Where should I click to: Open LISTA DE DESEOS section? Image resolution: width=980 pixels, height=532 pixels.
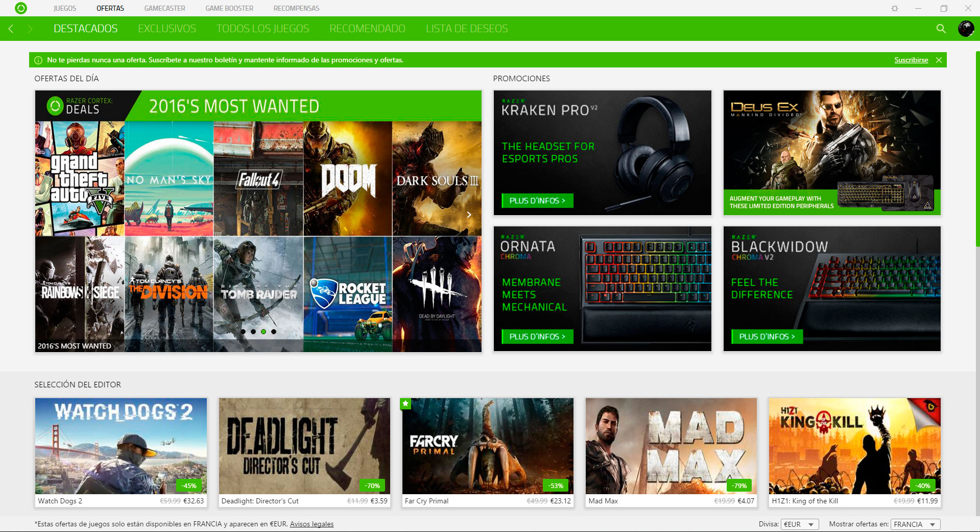pyautogui.click(x=467, y=29)
